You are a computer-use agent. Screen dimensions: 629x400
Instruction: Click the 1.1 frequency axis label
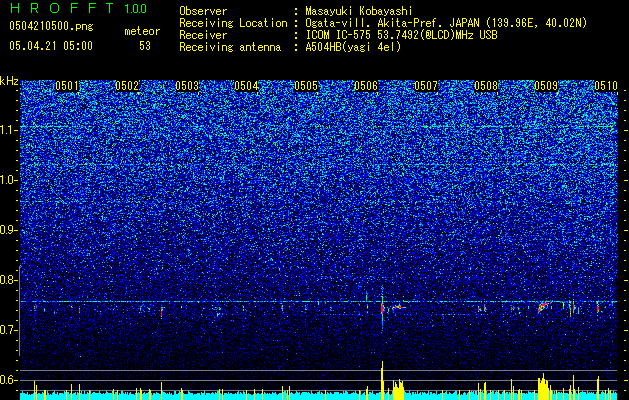(x=8, y=130)
